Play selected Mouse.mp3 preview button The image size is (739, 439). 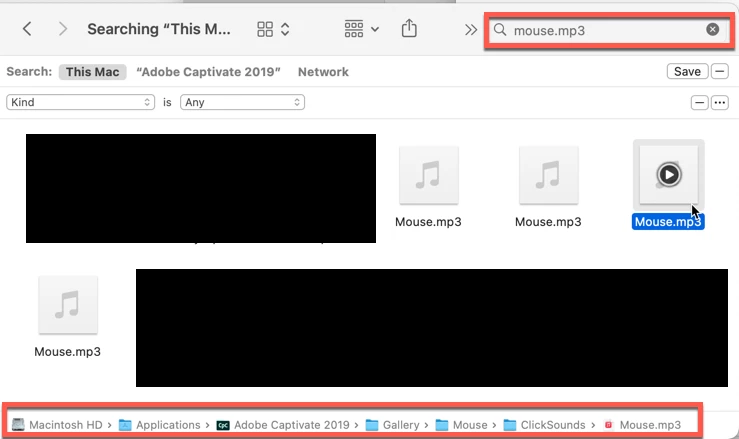click(669, 175)
